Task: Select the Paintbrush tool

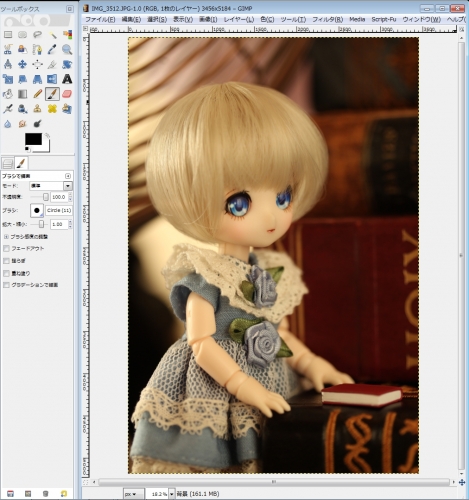Action: click(52, 94)
